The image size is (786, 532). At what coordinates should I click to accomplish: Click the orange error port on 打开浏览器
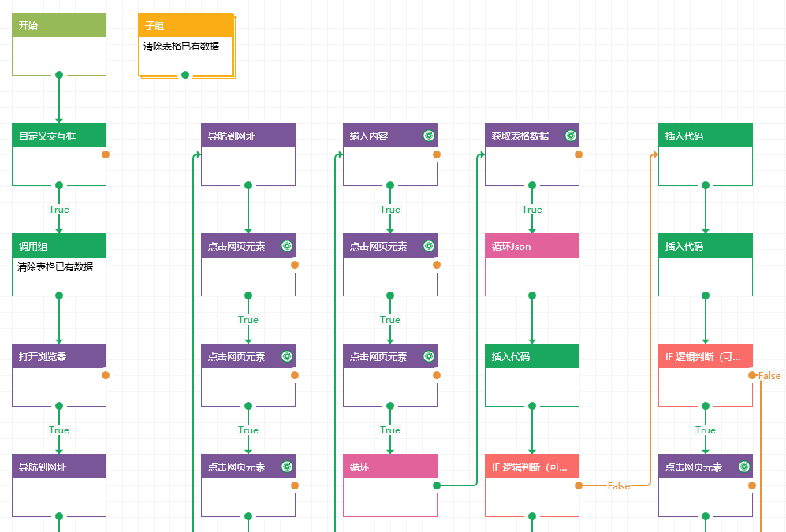point(106,375)
